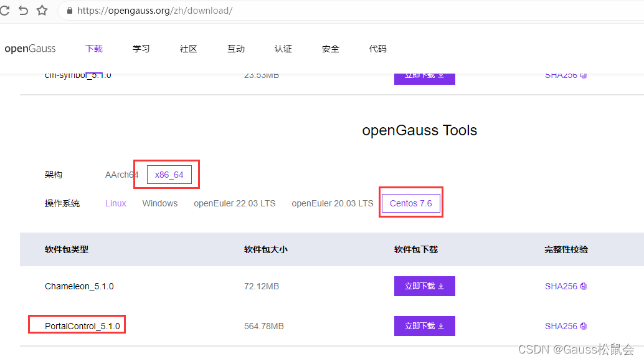Image resolution: width=644 pixels, height=361 pixels.
Task: Click the 软件包类型 column header
Action: (67, 249)
